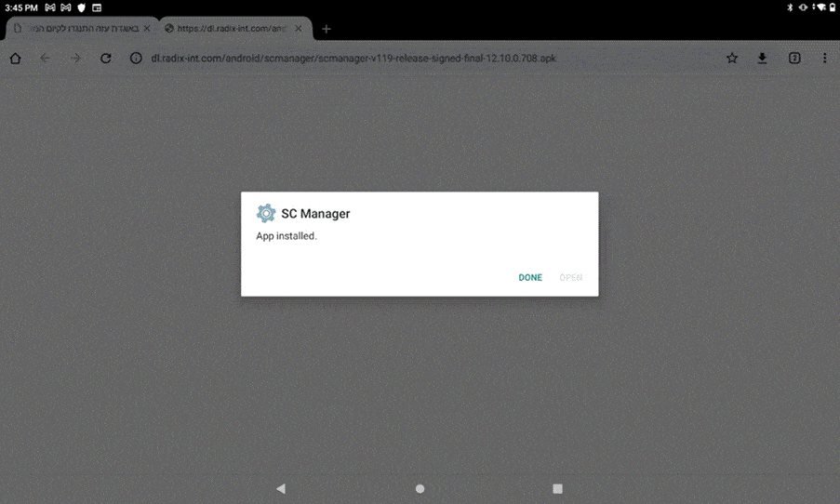Bookmark this page with star icon
This screenshot has width=840, height=504.
point(732,59)
